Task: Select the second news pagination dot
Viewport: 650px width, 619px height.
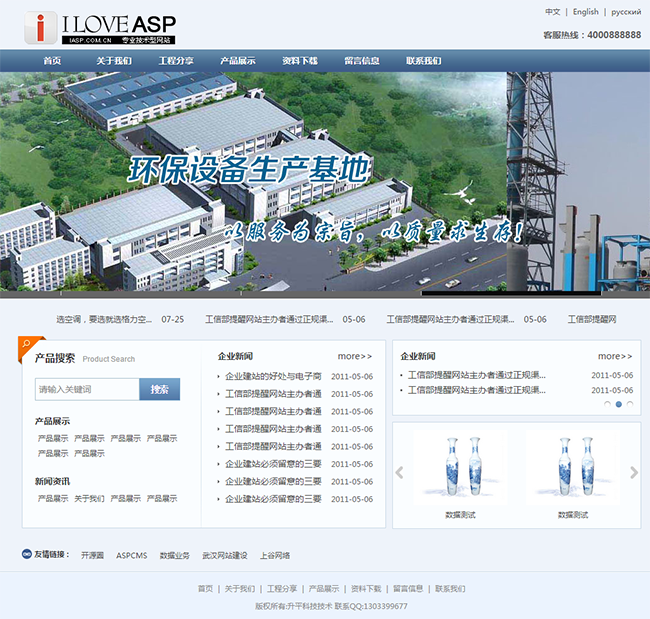Action: tap(619, 404)
